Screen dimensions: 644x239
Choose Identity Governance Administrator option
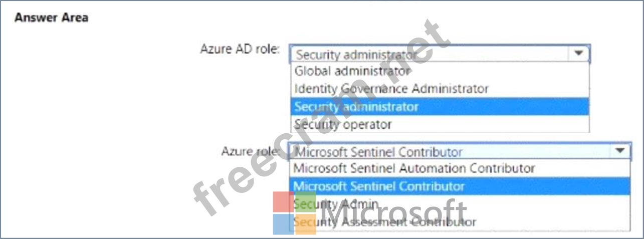tap(391, 89)
